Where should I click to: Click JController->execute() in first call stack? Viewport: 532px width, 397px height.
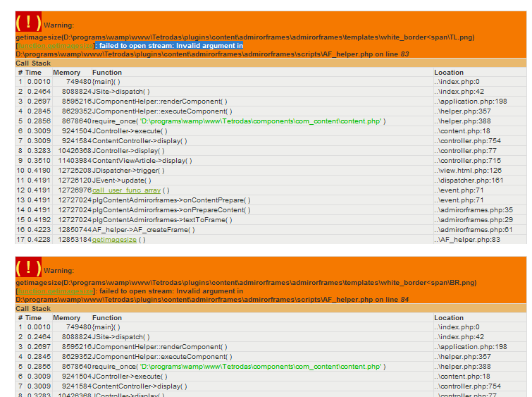tap(130, 131)
